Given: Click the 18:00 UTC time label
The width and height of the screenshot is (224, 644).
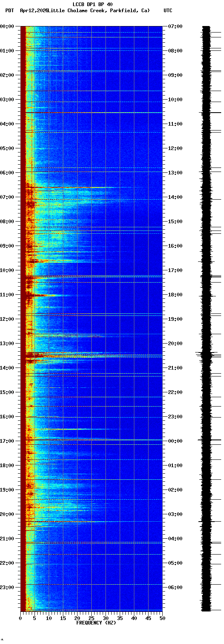Looking at the screenshot, I should (x=175, y=295).
